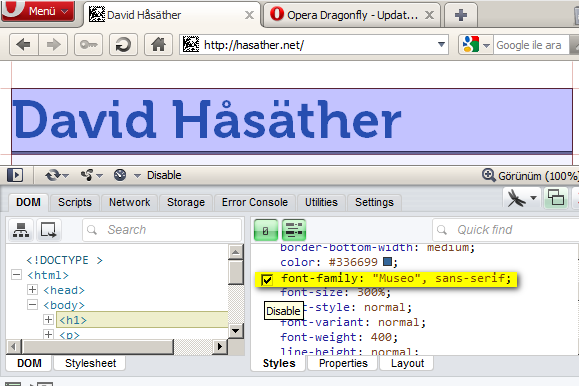579x386 pixels.
Task: Switch to Error Console tab
Action: tap(255, 202)
